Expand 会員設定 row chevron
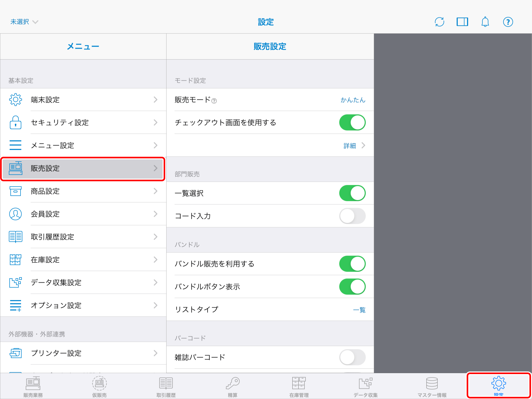Viewport: 532px width, 399px height. [x=155, y=214]
